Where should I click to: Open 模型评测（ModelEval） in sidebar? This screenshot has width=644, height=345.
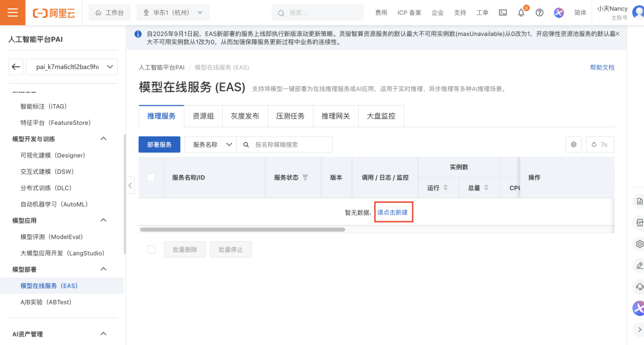(x=52, y=237)
